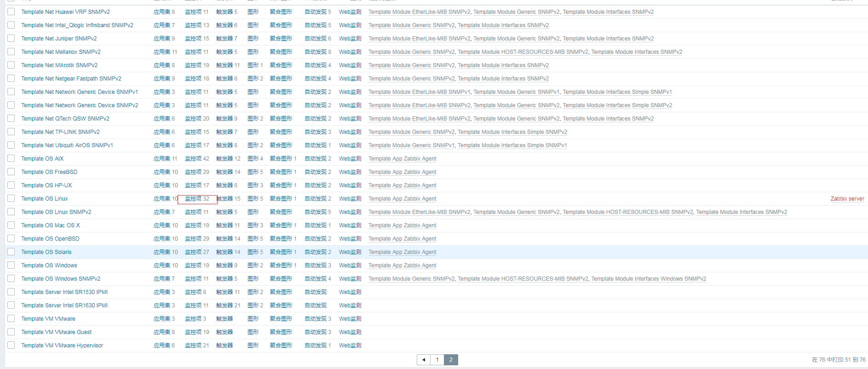Open Template Net Mellanox SNMPv2 template
Image resolution: width=868 pixels, height=369 pixels.
61,52
